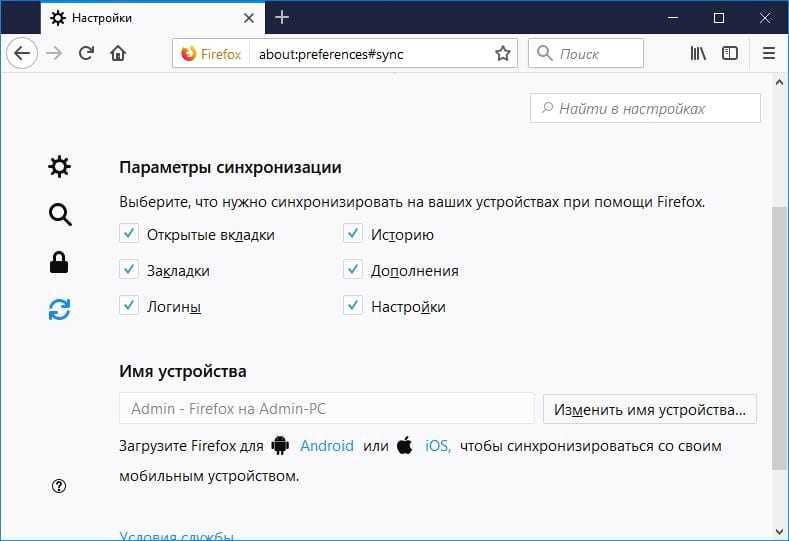Click Изменить имя устройства button
Image resolution: width=789 pixels, height=541 pixels.
[x=650, y=409]
